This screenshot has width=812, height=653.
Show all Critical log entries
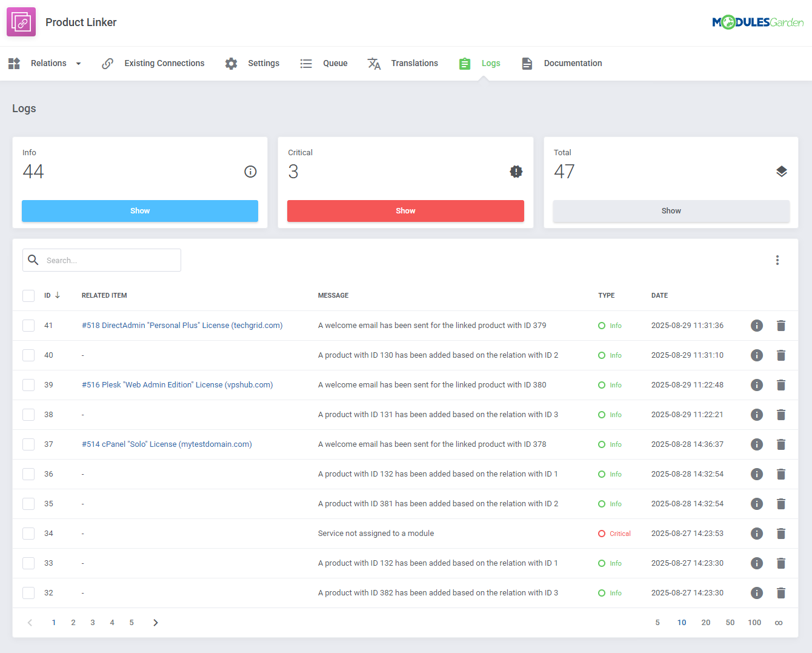tap(405, 210)
